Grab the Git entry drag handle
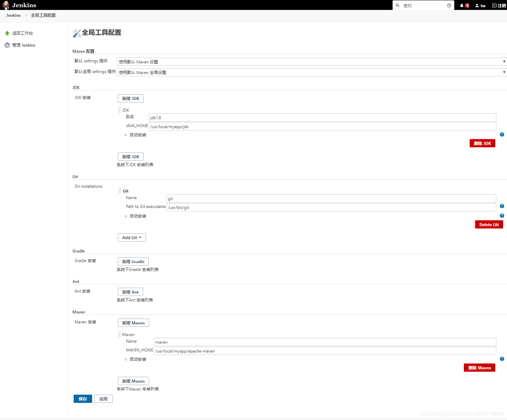 click(120, 191)
